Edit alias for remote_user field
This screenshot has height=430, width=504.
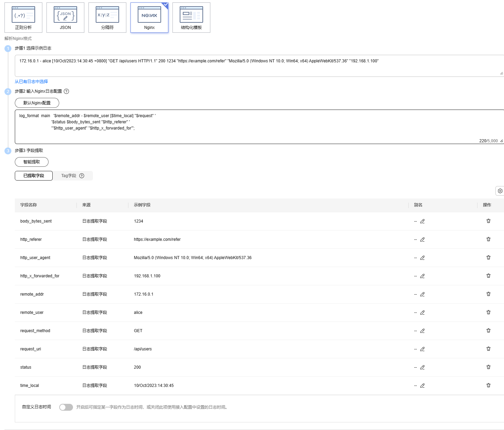[x=422, y=313]
